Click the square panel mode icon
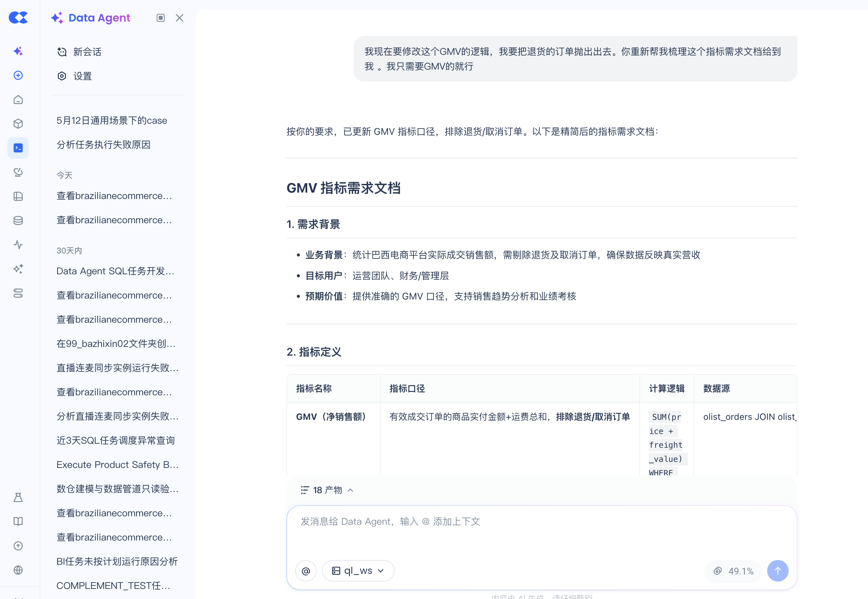868x599 pixels. pyautogui.click(x=161, y=17)
